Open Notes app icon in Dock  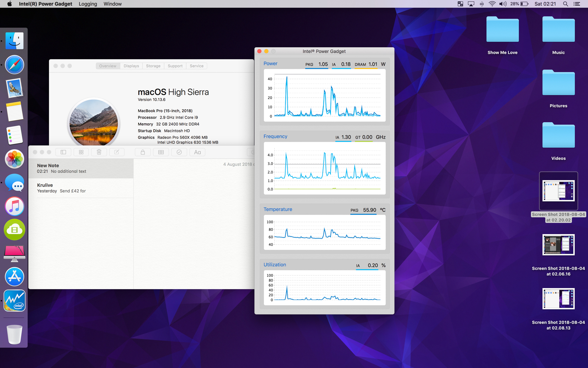click(x=14, y=111)
